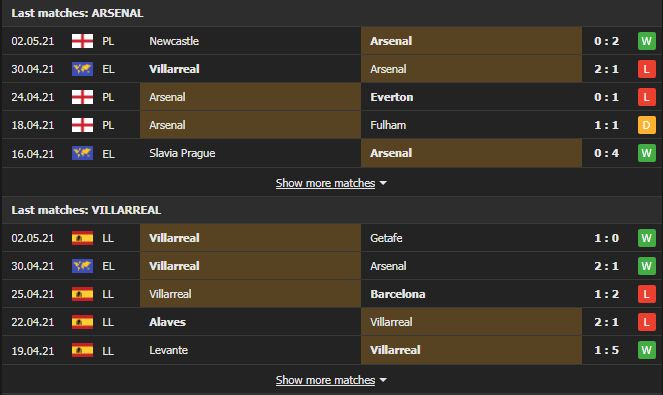Expand Show more matches under Villarreal

[325, 380]
